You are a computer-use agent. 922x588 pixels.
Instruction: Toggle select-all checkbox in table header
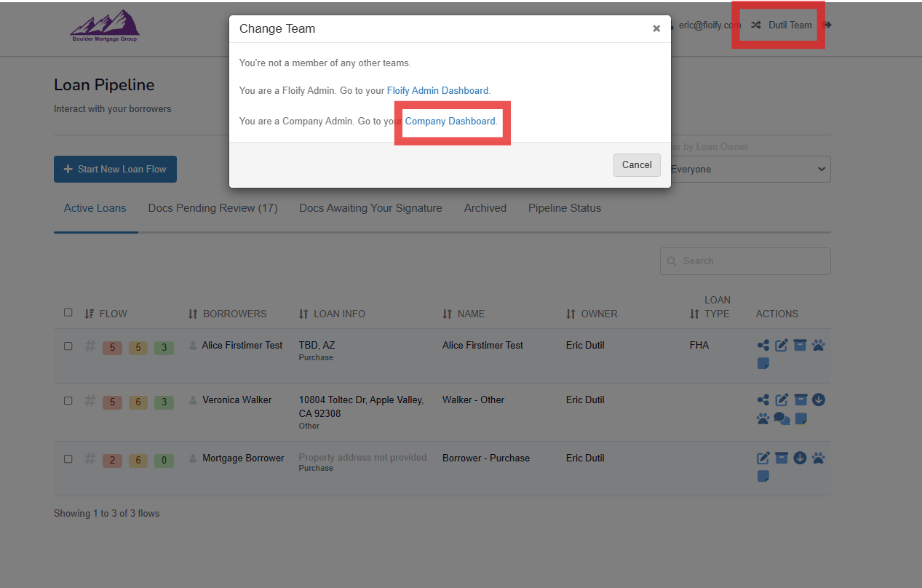click(68, 312)
